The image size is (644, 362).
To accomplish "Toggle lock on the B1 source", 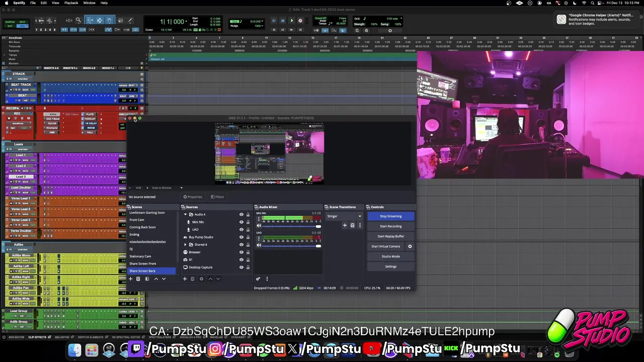I will [x=248, y=259].
